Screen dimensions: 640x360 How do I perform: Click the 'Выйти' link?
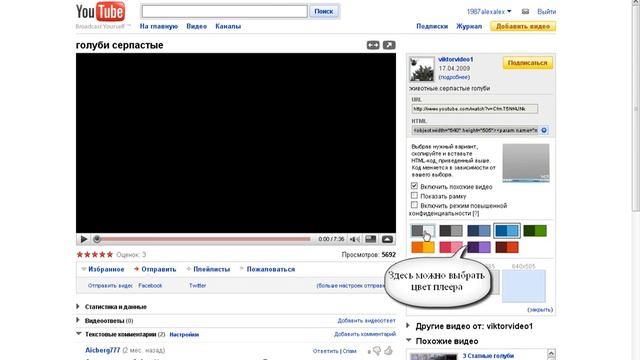(x=547, y=11)
